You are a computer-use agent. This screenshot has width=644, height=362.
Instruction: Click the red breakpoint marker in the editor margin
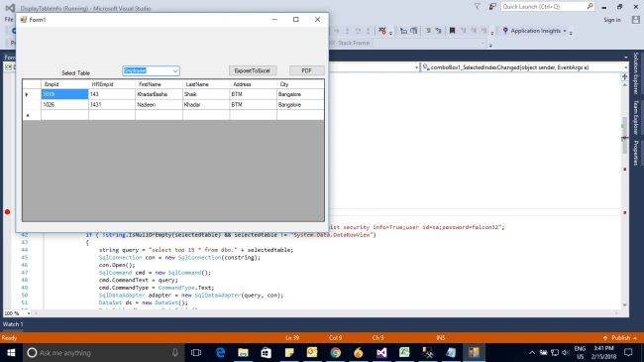click(x=7, y=212)
